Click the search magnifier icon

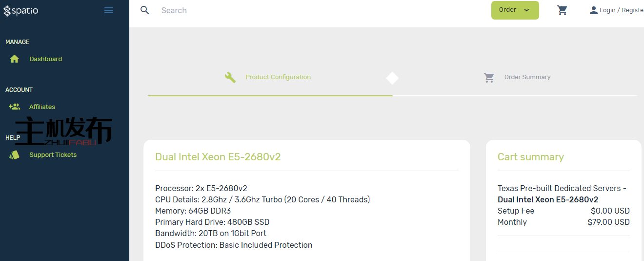coord(145,10)
